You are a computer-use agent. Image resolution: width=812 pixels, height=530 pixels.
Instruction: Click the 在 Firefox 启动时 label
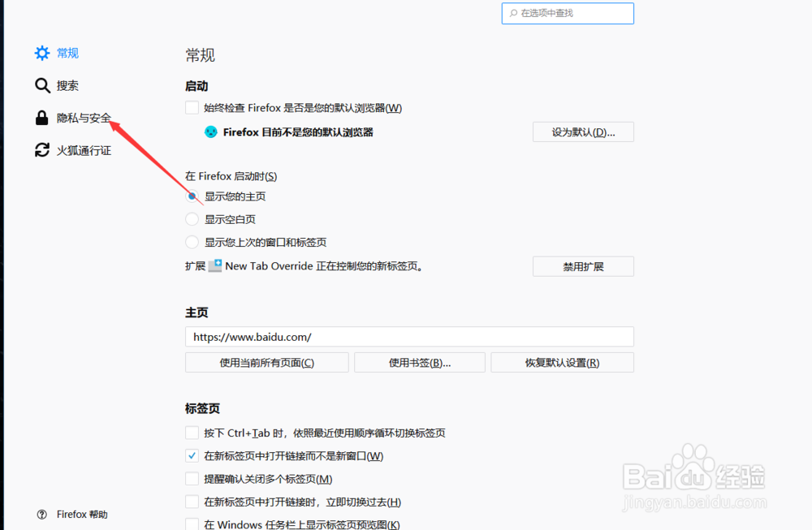point(231,176)
